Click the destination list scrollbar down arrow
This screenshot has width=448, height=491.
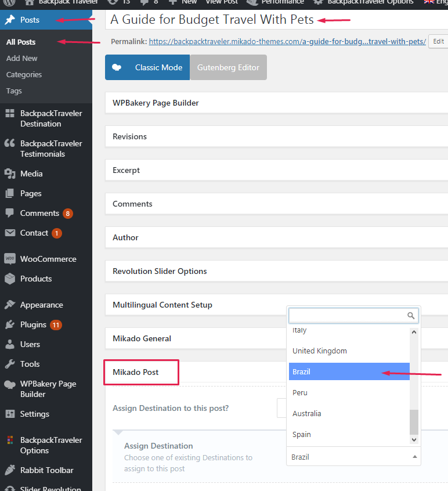point(414,440)
